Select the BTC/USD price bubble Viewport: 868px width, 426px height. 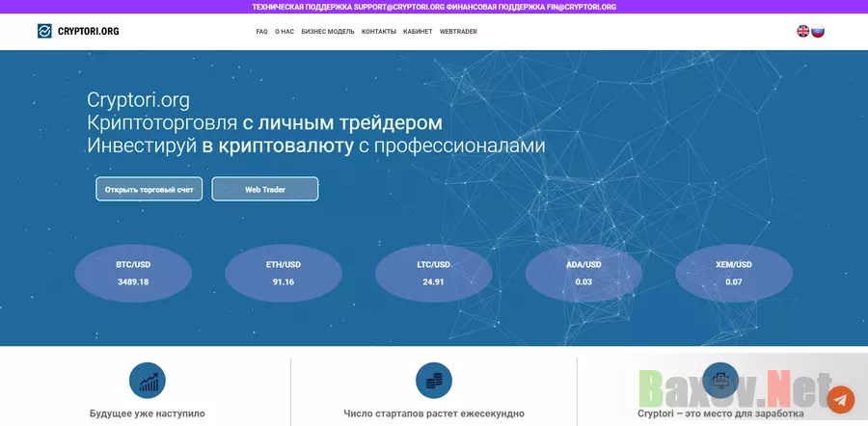(x=133, y=274)
